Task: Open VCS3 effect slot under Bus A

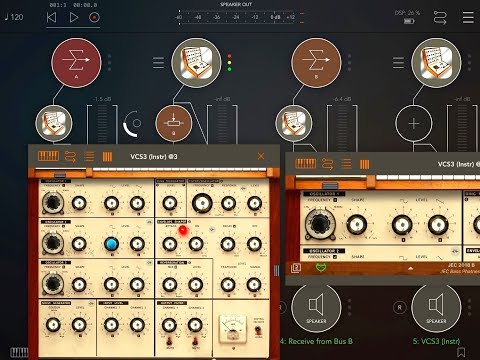Action: pos(54,123)
